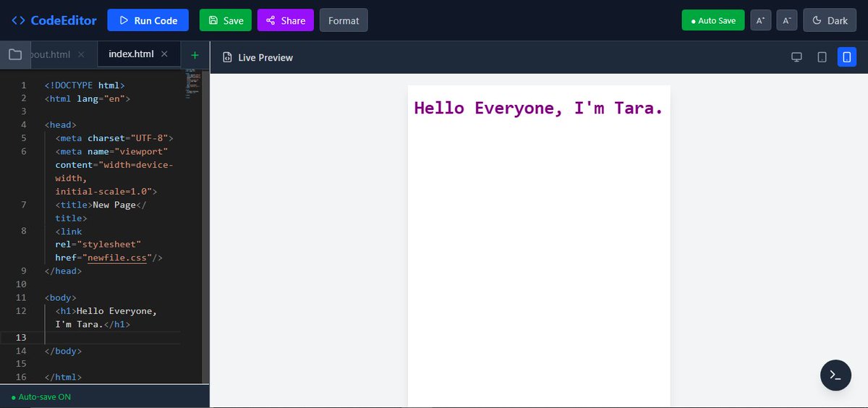The width and height of the screenshot is (868, 408).
Task: Save the current file
Action: [x=226, y=20]
